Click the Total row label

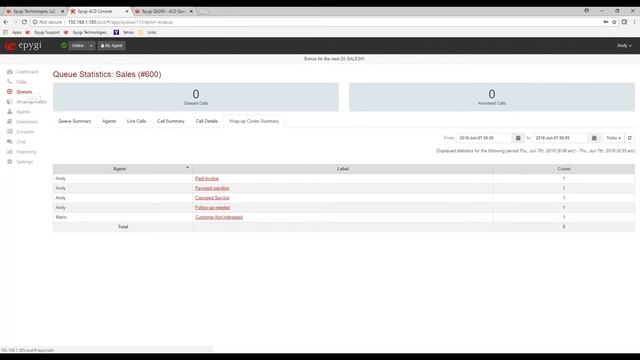pos(123,227)
